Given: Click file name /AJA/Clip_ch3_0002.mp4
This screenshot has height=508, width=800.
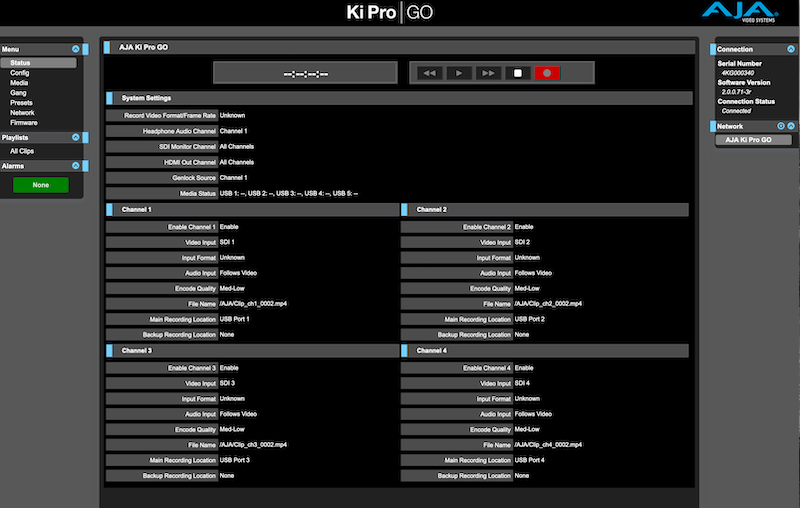Looking at the screenshot, I should point(253,445).
